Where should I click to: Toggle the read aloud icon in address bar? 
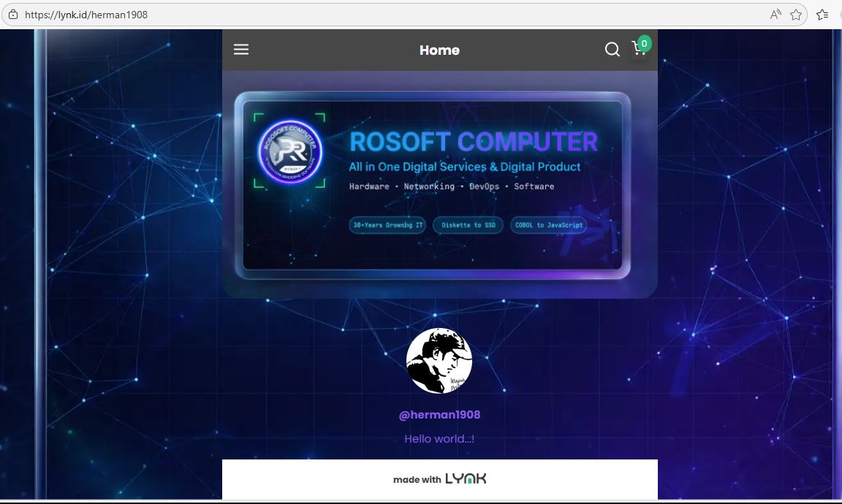click(x=775, y=15)
